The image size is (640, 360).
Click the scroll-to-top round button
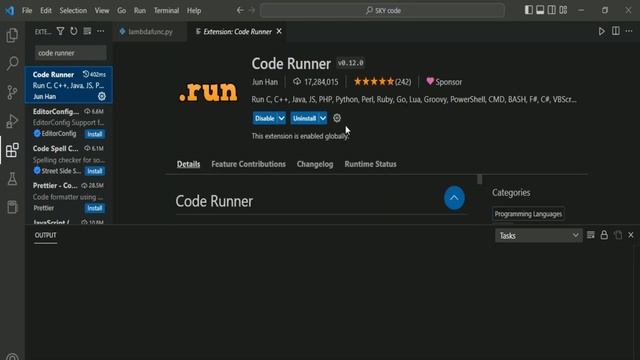click(x=454, y=198)
